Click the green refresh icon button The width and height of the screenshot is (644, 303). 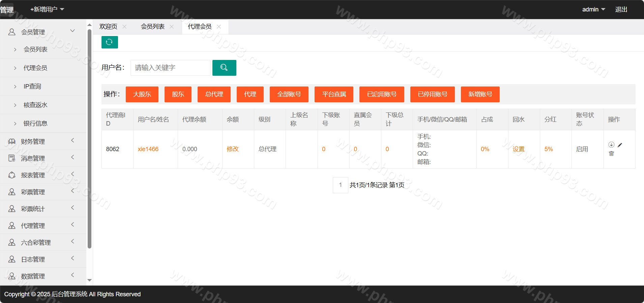(110, 42)
